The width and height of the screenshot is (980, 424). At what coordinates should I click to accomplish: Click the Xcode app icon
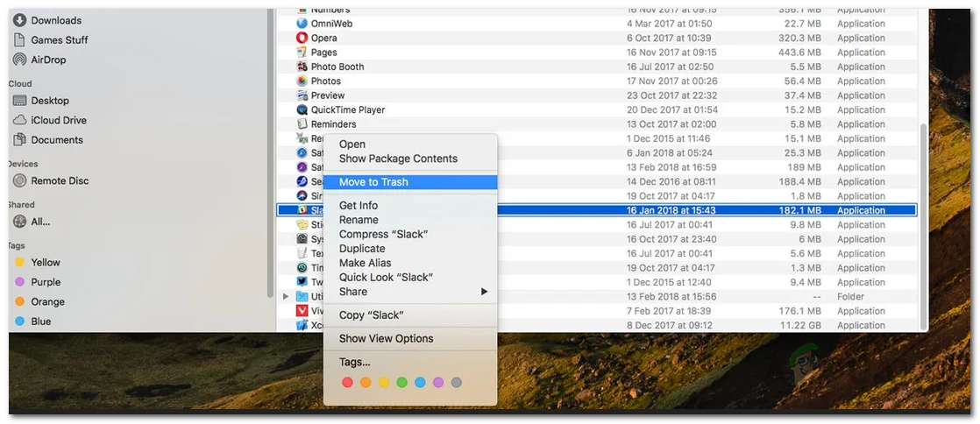[x=302, y=325]
